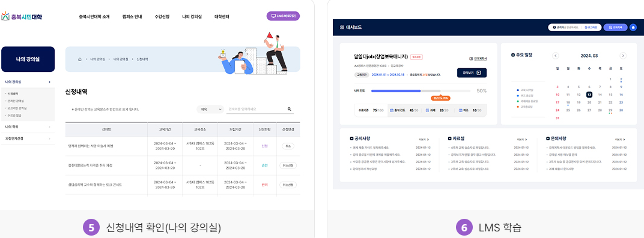Go to the next month in calendar
The width and height of the screenshot is (644, 238).
623,56
